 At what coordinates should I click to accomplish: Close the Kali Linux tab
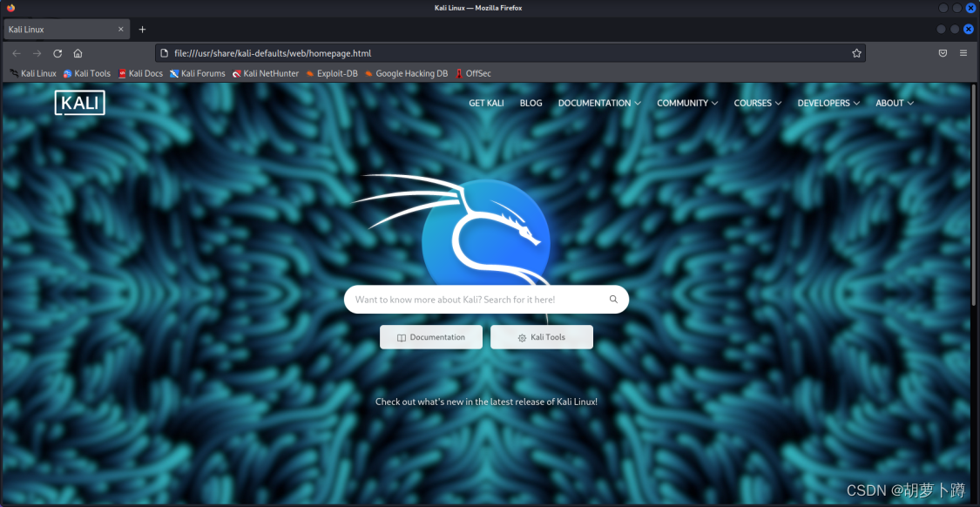(x=120, y=30)
